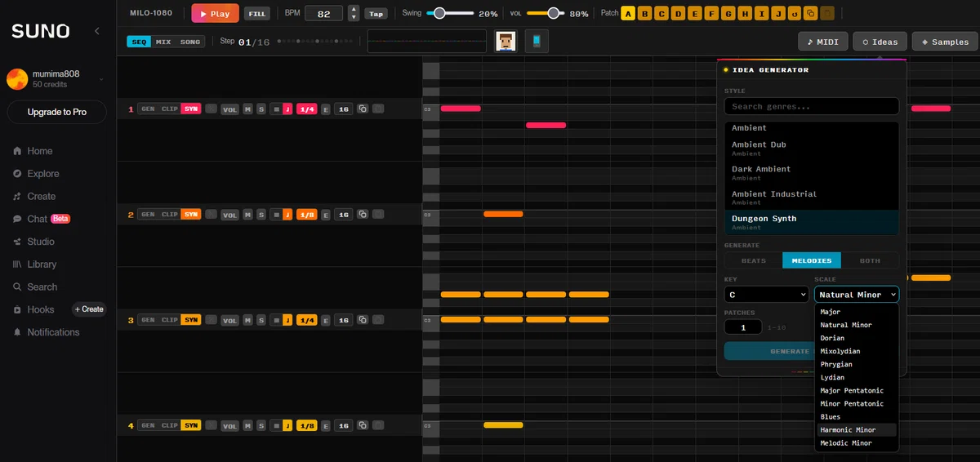Open the Samples panel

944,42
